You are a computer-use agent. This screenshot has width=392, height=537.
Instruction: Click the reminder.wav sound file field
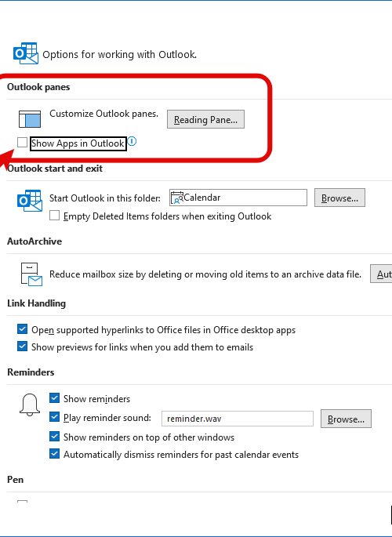[238, 419]
